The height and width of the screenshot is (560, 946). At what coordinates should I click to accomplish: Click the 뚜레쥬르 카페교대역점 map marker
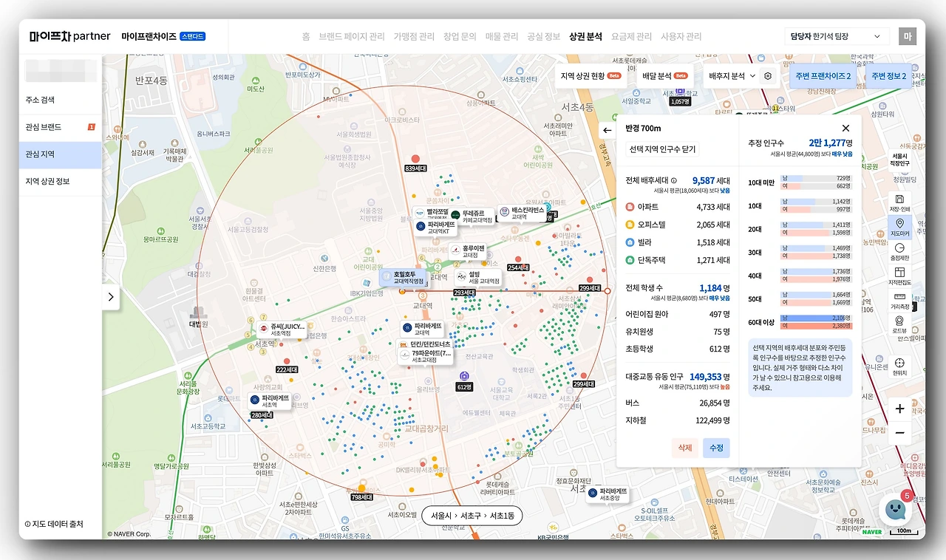472,216
